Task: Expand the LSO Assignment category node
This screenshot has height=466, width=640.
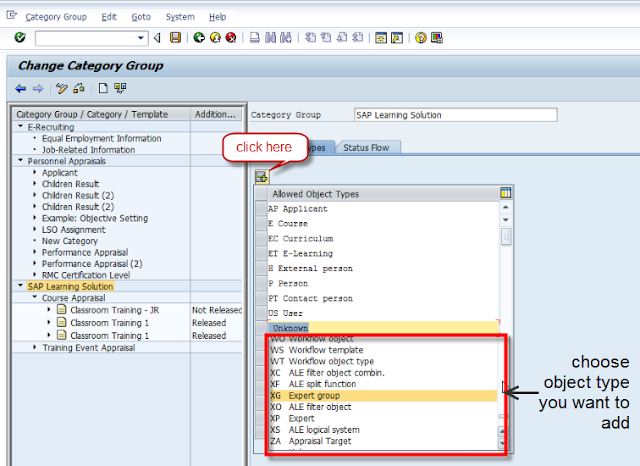Action: click(35, 229)
